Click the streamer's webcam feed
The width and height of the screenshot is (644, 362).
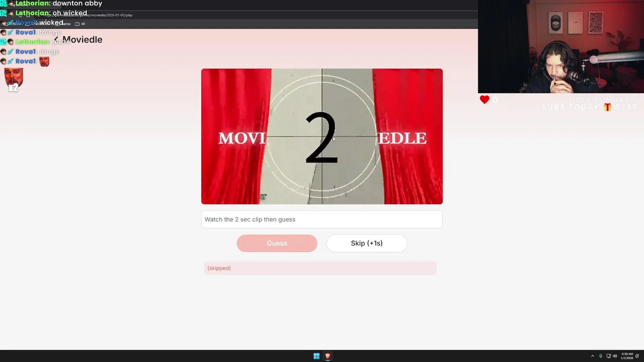[x=561, y=46]
